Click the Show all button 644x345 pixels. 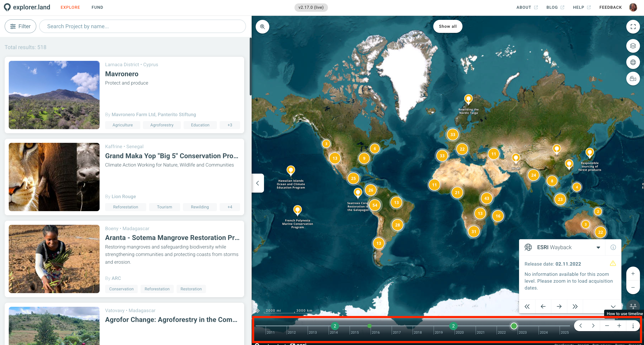pyautogui.click(x=448, y=26)
